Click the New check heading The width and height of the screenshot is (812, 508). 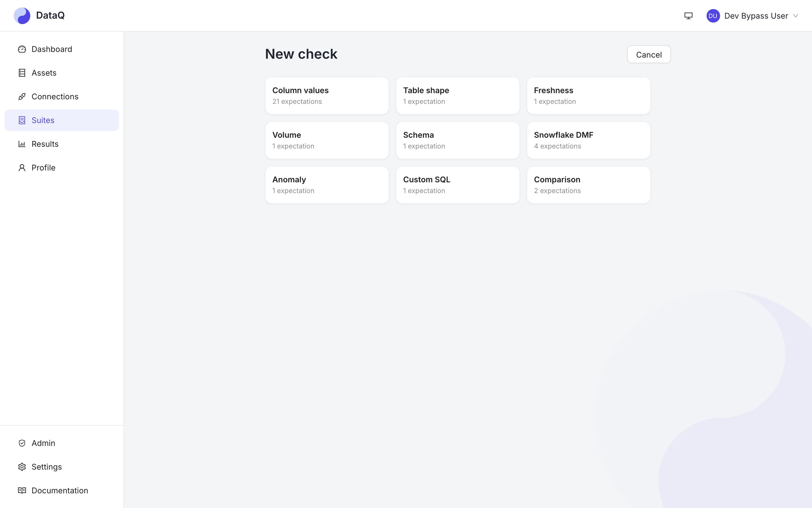click(301, 54)
